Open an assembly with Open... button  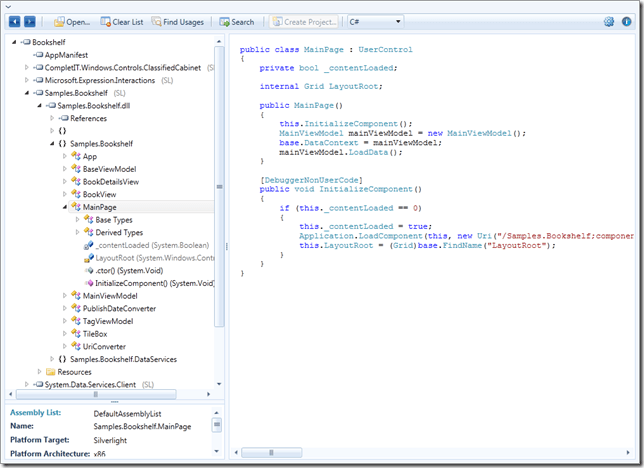tap(72, 22)
